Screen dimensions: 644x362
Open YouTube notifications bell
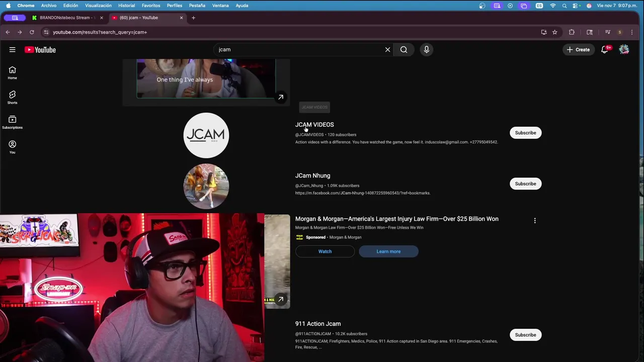[x=605, y=50]
